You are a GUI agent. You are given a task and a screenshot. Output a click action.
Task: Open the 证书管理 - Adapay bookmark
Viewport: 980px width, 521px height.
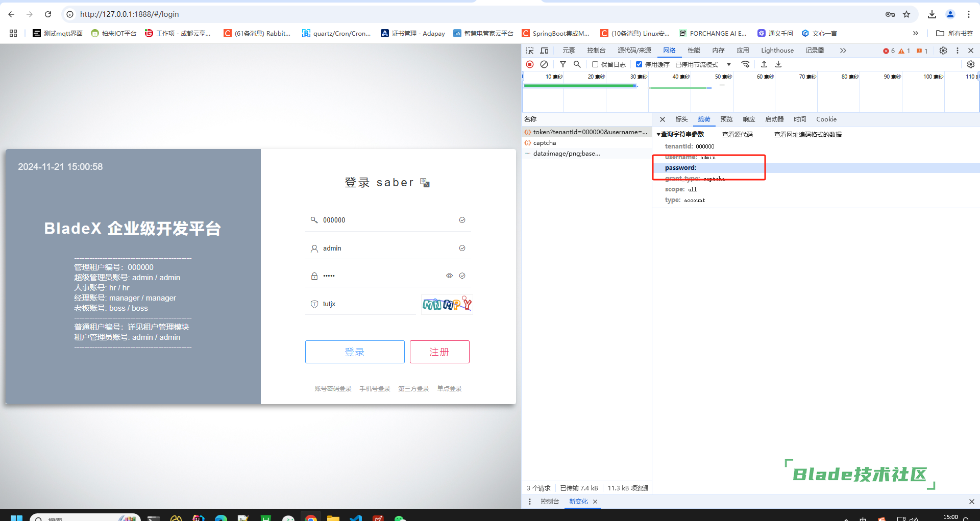point(413,33)
